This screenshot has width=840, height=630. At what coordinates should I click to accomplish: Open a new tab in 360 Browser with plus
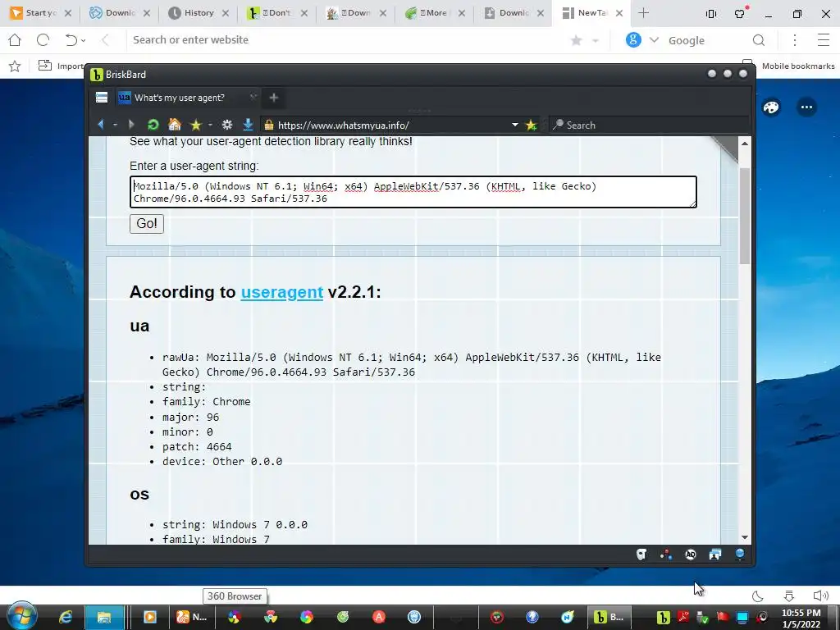pos(643,13)
